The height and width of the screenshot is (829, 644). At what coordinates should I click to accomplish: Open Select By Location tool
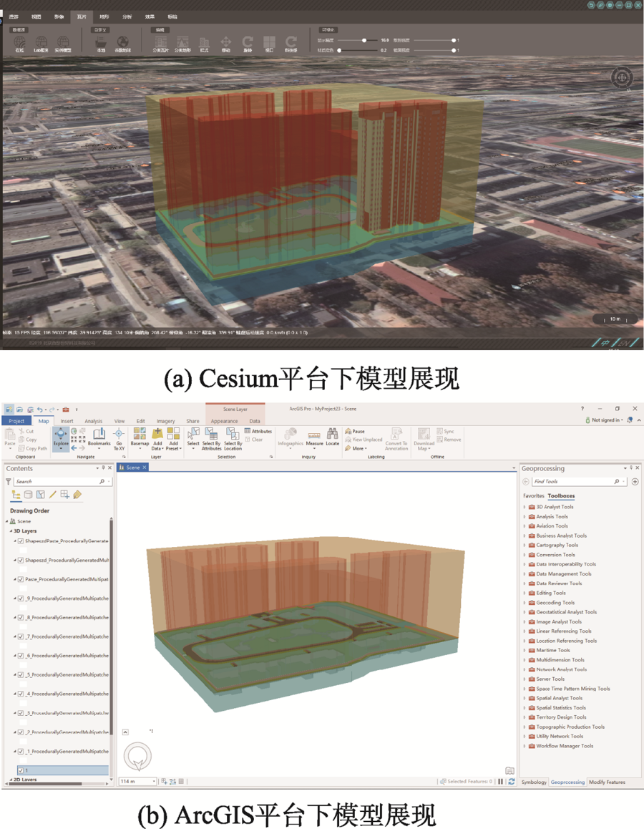[x=233, y=439]
